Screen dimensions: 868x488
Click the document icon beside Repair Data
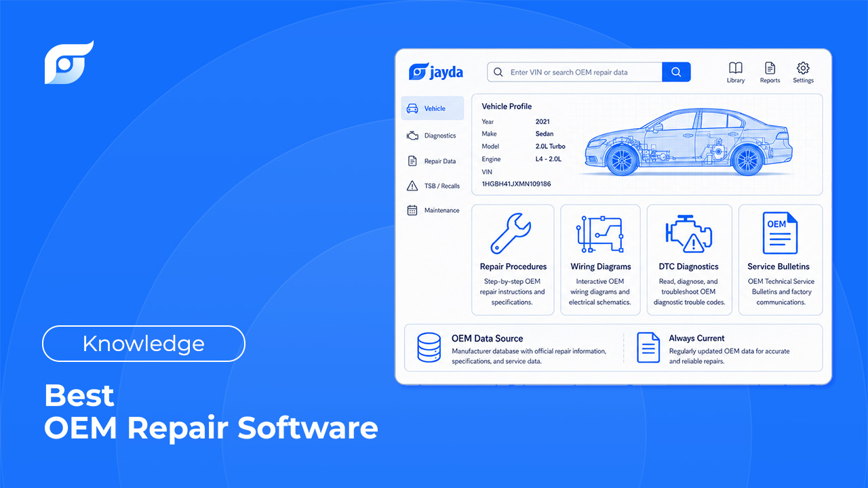click(412, 161)
